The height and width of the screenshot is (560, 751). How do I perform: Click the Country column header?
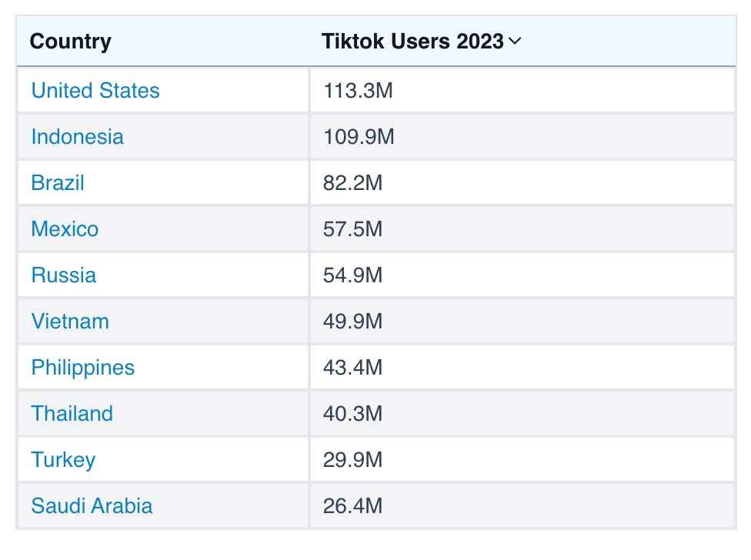click(71, 42)
